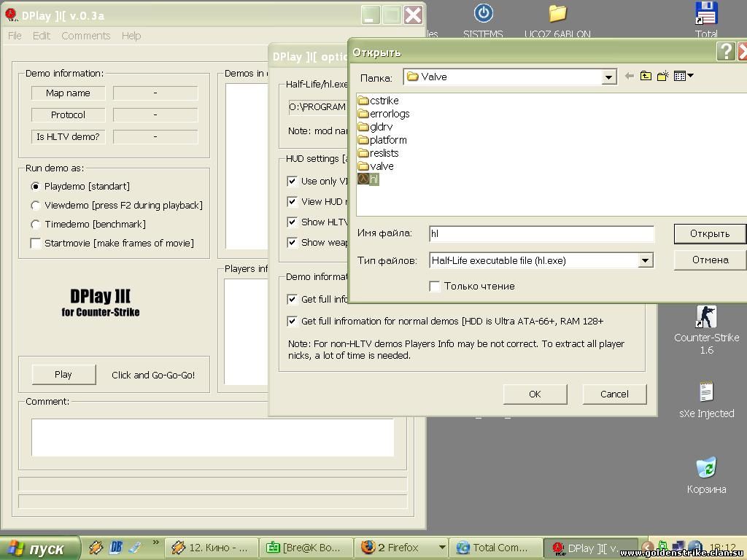
Task: Launch the third quick launch icon on taskbar
Action: pyautogui.click(x=136, y=548)
